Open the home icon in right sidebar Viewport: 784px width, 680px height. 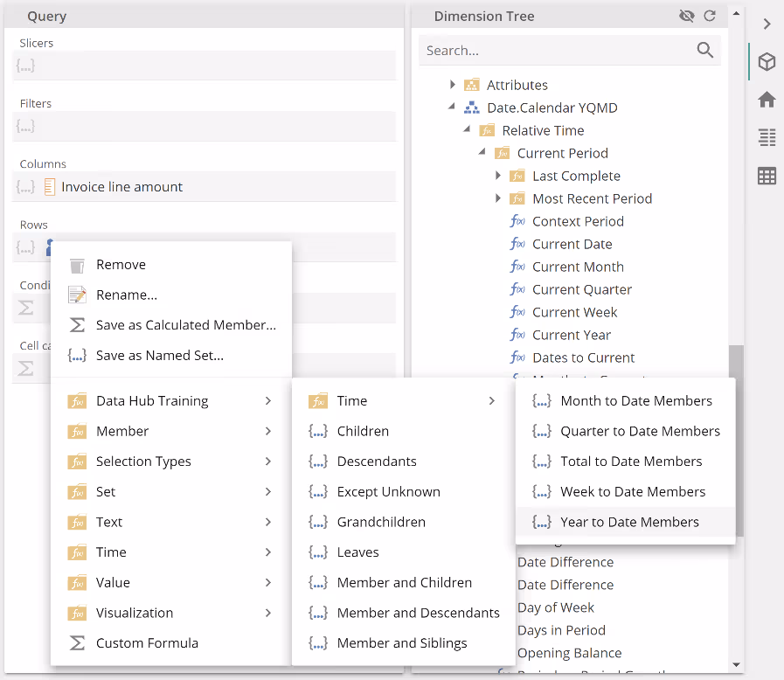(767, 100)
